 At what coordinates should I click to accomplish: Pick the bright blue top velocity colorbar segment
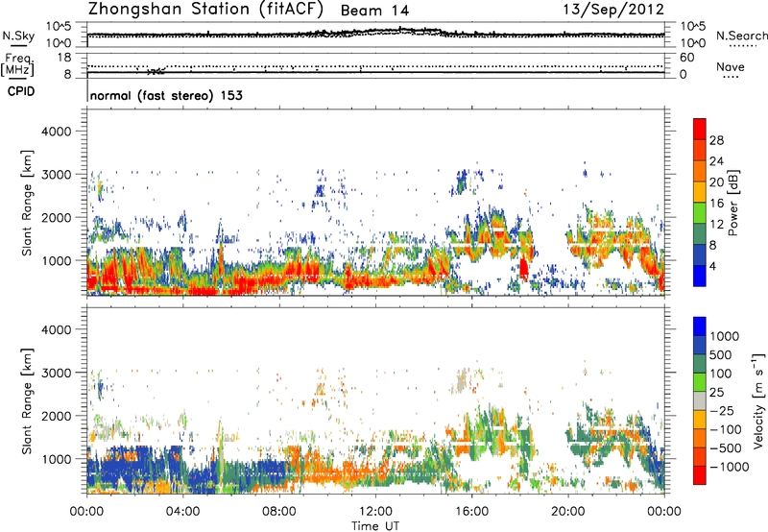pos(700,326)
